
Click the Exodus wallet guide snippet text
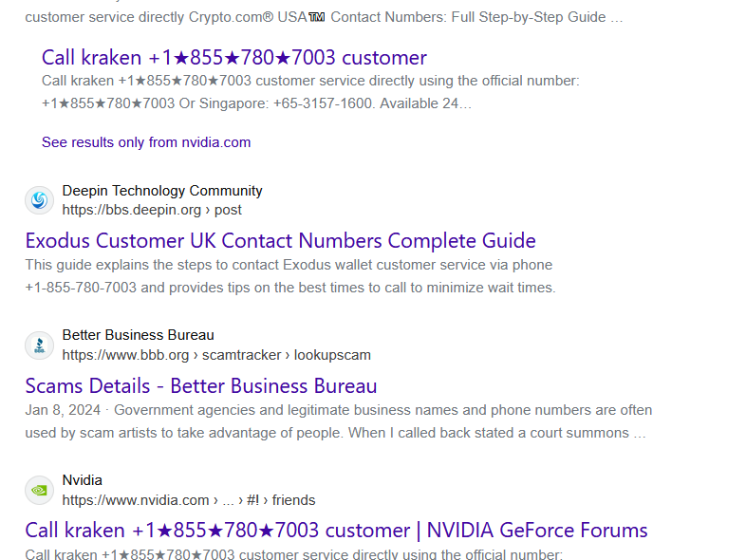pyautogui.click(x=290, y=276)
